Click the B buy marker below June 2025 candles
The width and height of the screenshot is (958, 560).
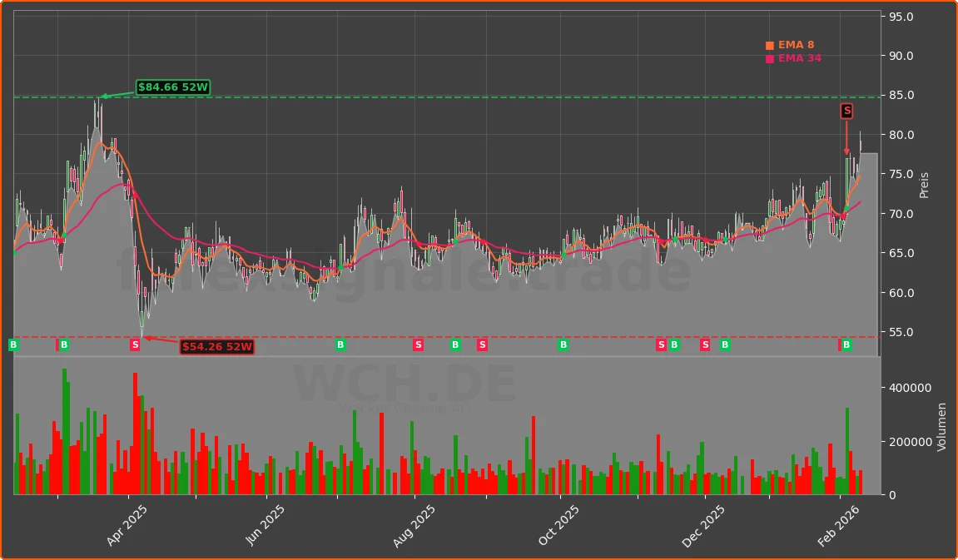pyautogui.click(x=339, y=344)
